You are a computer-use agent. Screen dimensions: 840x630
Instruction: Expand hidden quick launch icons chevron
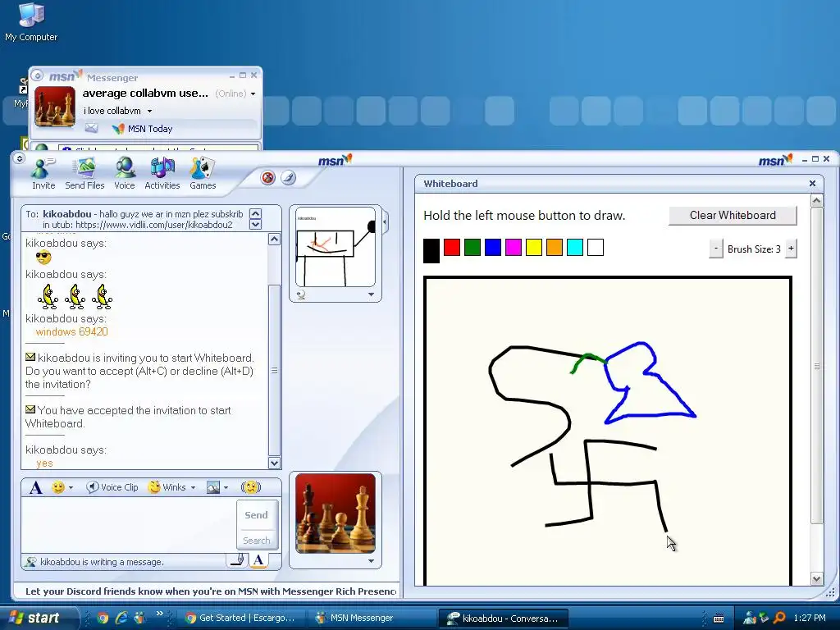[160, 614]
